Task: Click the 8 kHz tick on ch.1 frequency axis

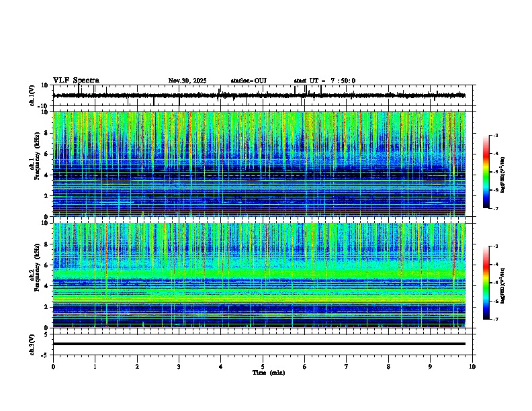Action: pyautogui.click(x=47, y=133)
